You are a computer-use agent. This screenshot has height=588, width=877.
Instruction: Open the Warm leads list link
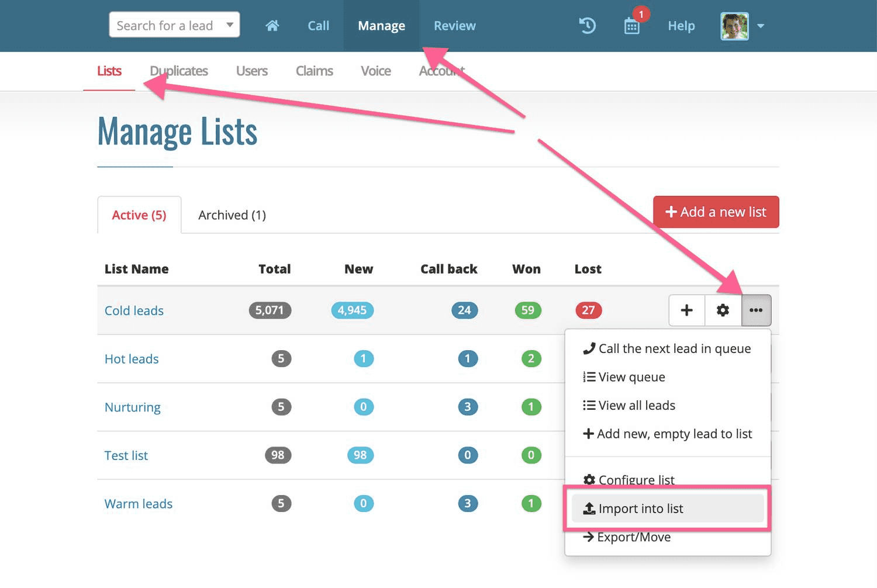click(139, 504)
